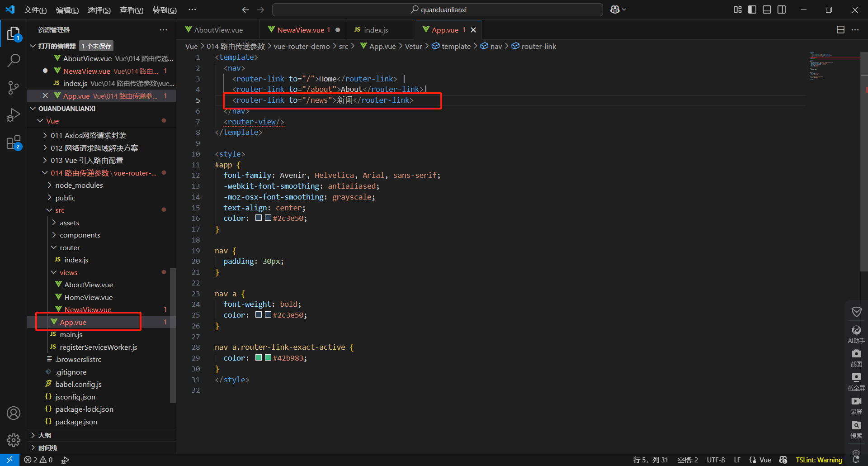Click 行 5, 列 31 cursor position

tap(651, 460)
